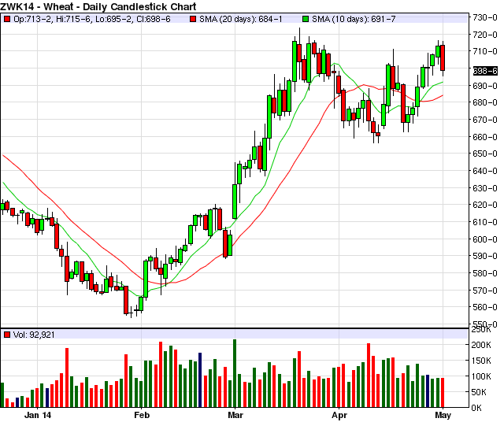Click the 710-0 price axis label
504x422 pixels.
(485, 51)
